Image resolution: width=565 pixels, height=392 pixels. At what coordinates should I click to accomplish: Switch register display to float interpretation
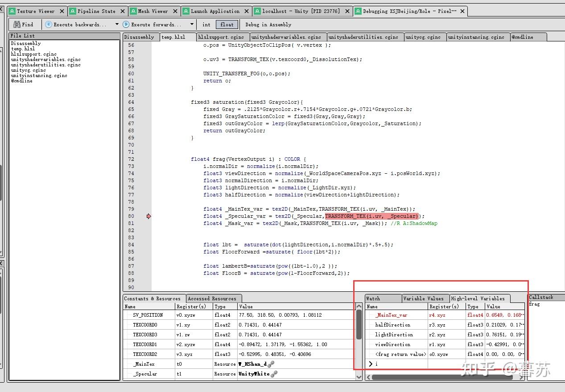click(x=227, y=24)
